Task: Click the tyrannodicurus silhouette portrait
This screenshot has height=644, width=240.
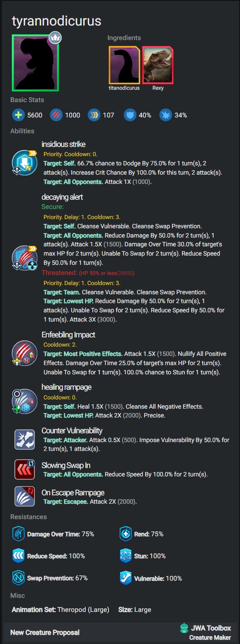Action: pos(36,62)
